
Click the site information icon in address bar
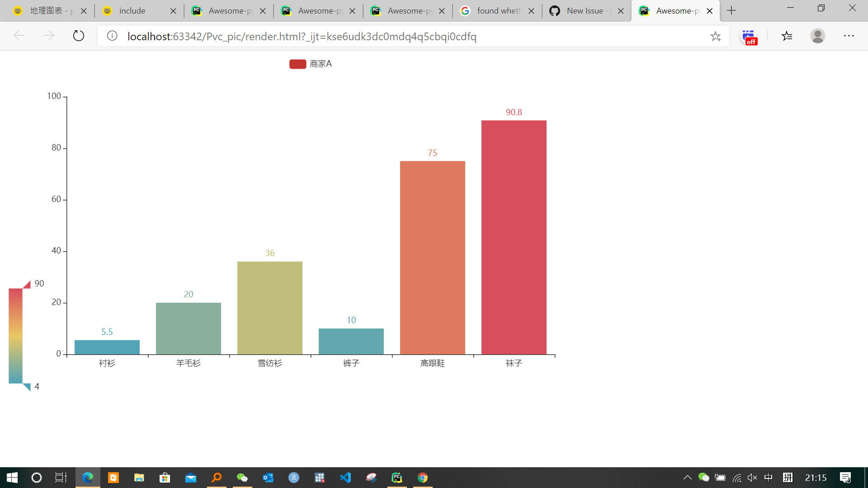coord(112,36)
